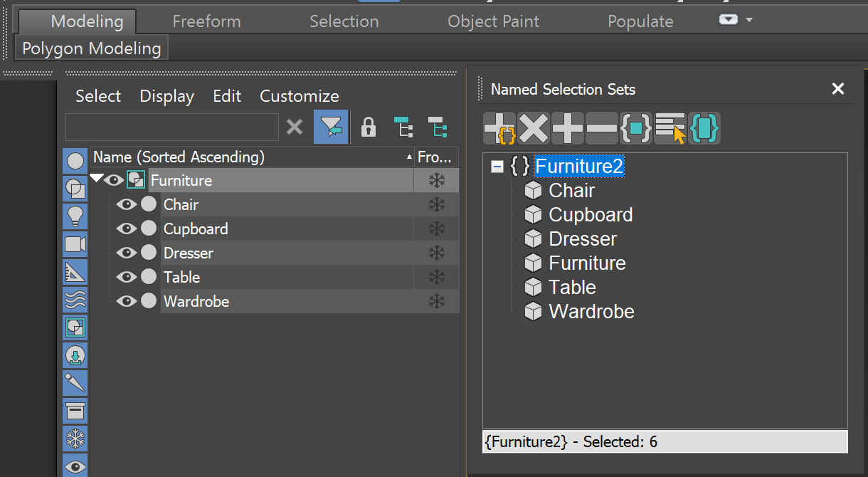Screen dimensions: 868x477
Task: Click the Furniture2 Selected: 6 status bar
Action: [665, 442]
